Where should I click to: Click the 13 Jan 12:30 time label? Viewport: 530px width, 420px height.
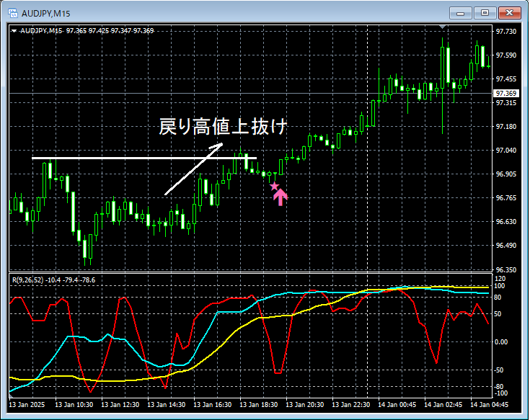[x=120, y=404]
